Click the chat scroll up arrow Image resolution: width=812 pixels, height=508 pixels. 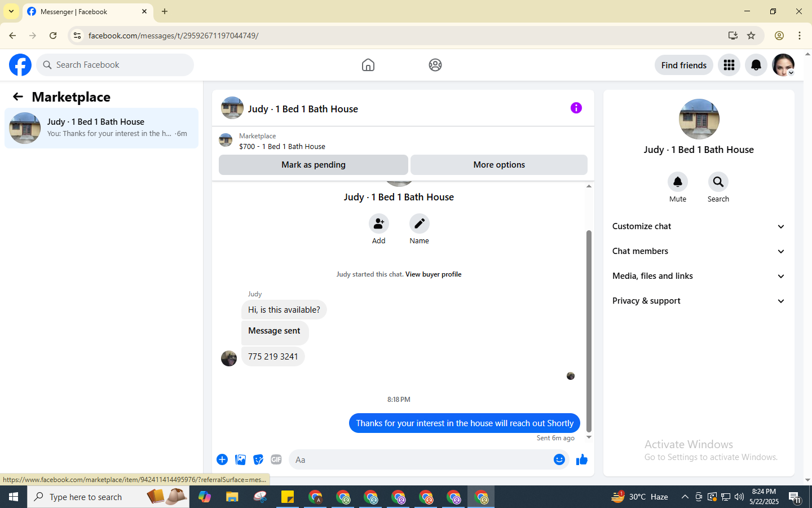[x=589, y=186]
